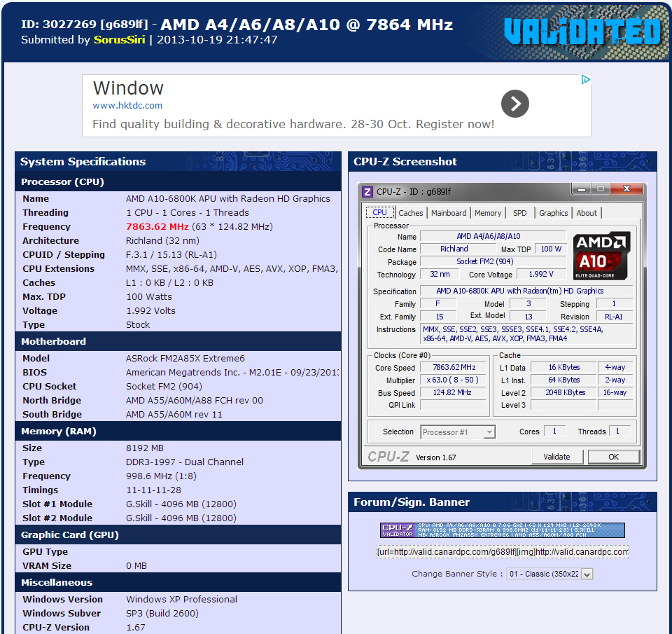Click the Bus Speed 124.82 MHz field
Screen dimensions: 672x634
click(x=454, y=392)
